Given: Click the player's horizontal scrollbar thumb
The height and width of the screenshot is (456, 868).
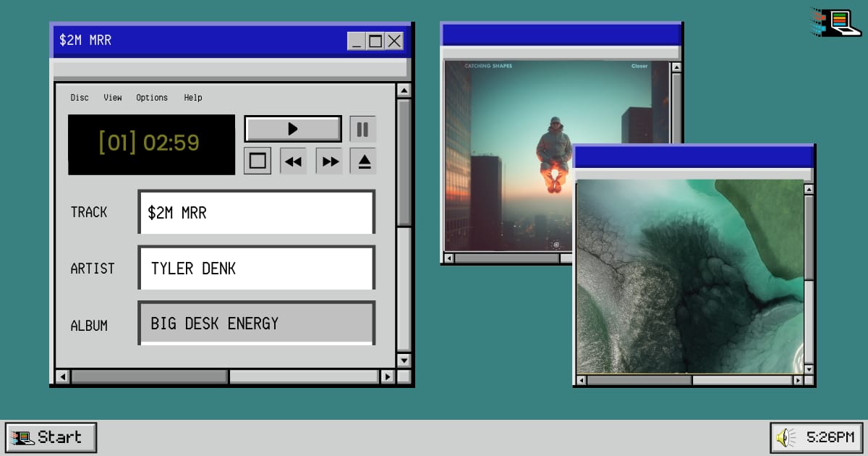Looking at the screenshot, I should click(149, 377).
